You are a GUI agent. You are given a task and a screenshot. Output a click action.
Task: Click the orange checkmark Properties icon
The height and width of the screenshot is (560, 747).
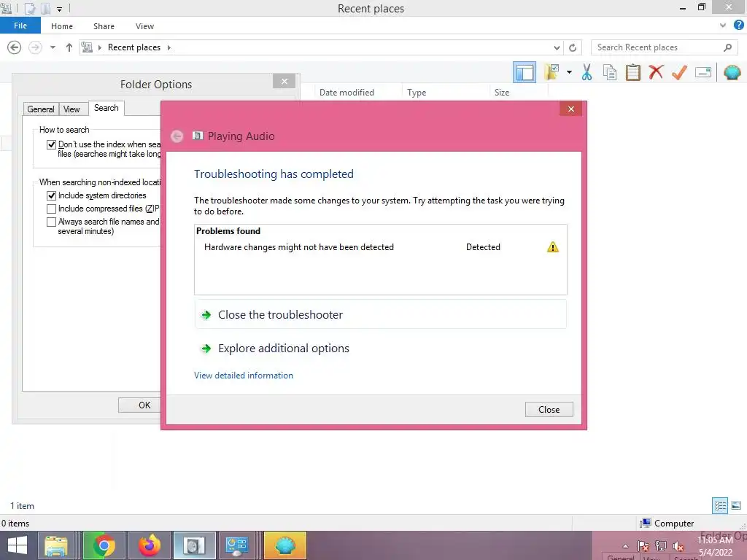(679, 72)
